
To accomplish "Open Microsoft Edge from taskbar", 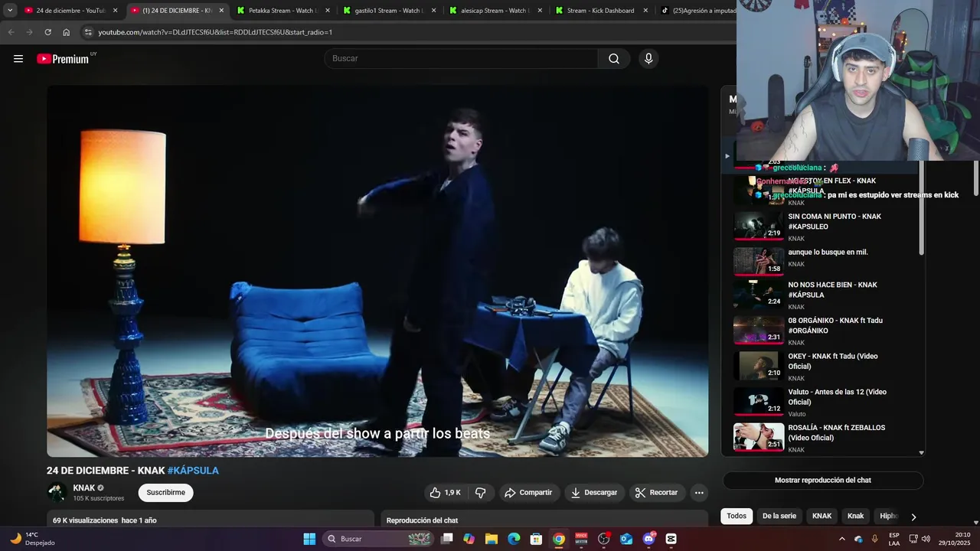I will tap(514, 539).
